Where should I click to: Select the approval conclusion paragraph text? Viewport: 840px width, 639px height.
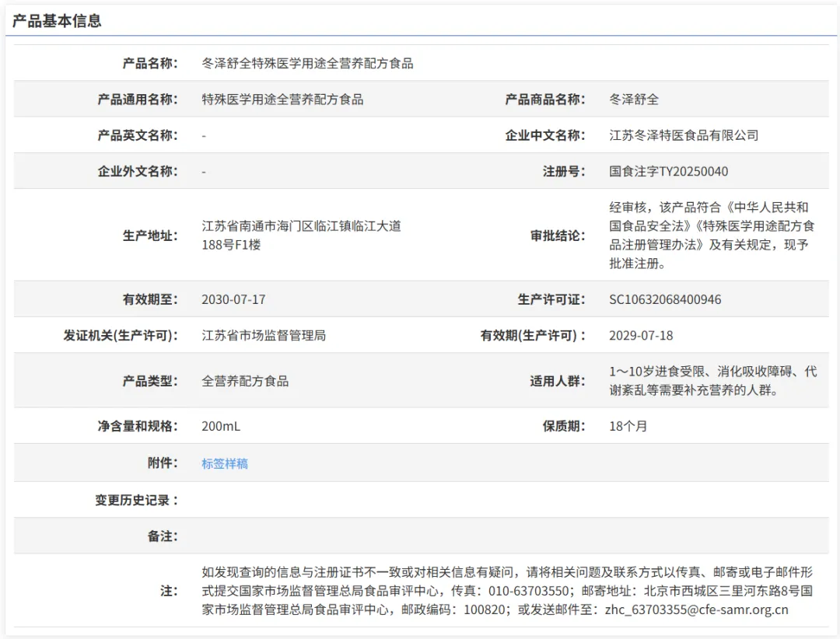pos(712,235)
